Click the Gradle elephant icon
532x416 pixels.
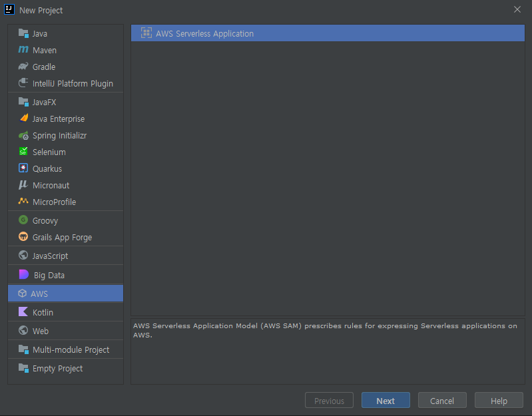pyautogui.click(x=23, y=66)
